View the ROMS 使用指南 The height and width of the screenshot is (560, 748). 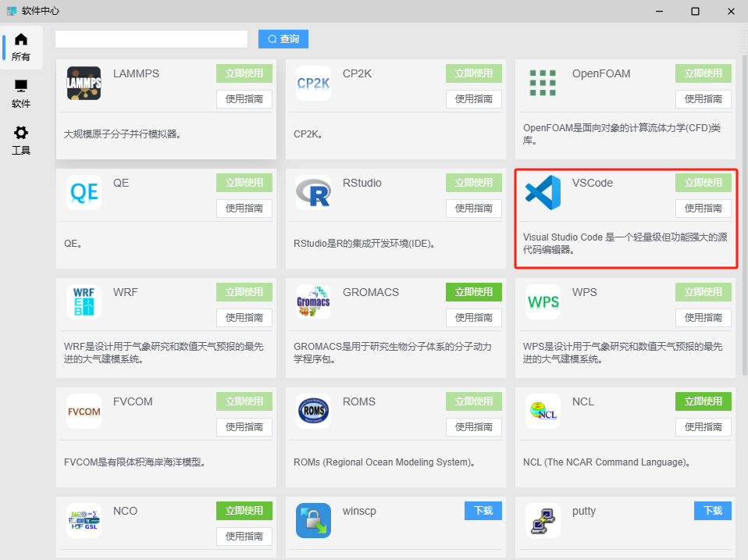coord(474,427)
